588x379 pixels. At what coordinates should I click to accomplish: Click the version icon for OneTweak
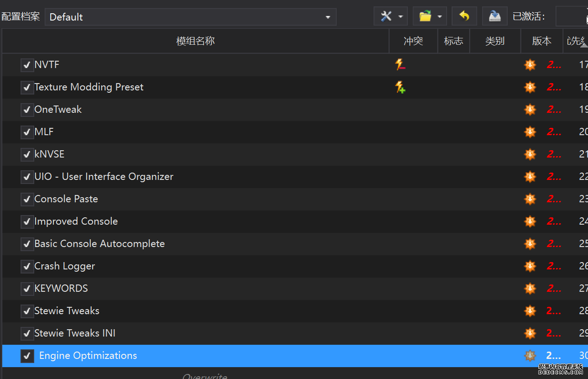tap(530, 110)
